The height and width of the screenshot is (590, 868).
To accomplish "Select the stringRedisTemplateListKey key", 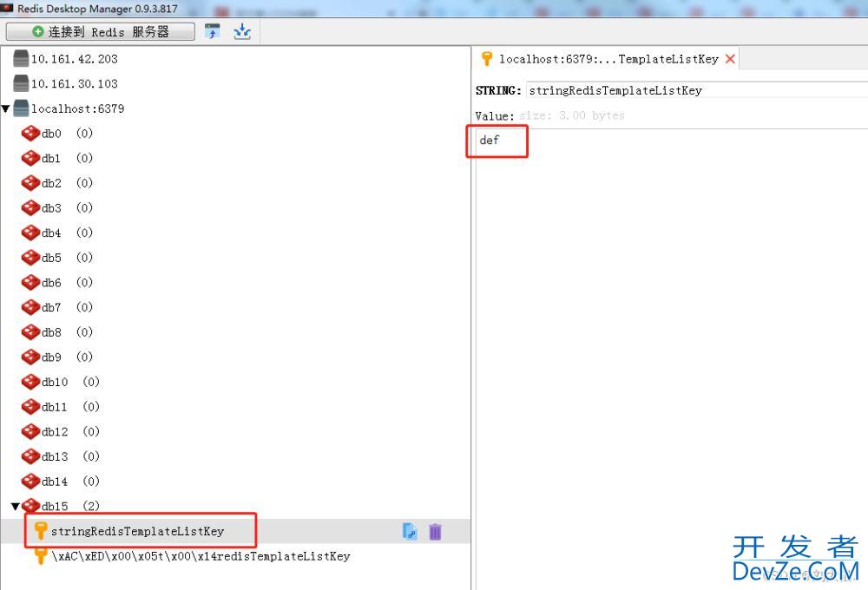I will pos(137,531).
